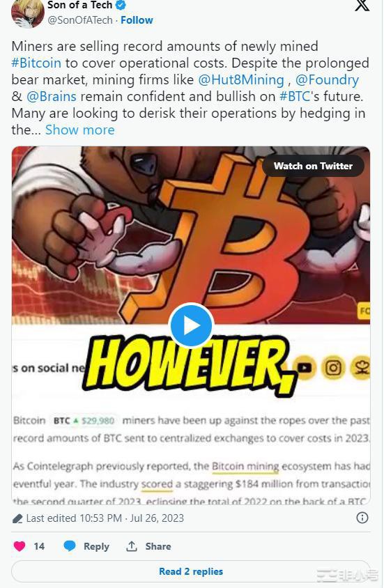The image size is (384, 588).
Task: Like the tweet with heart icon
Action: tap(20, 546)
